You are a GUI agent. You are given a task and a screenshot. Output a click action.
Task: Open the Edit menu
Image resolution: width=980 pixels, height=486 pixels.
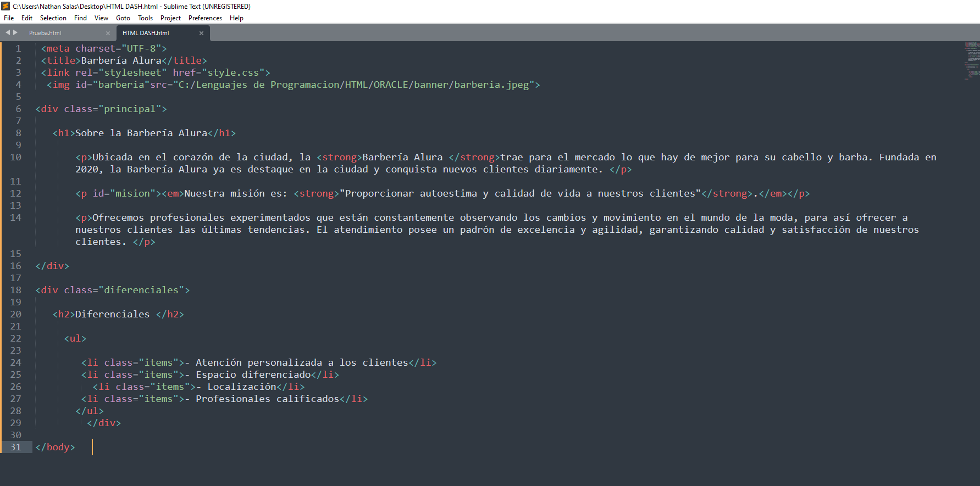(27, 18)
